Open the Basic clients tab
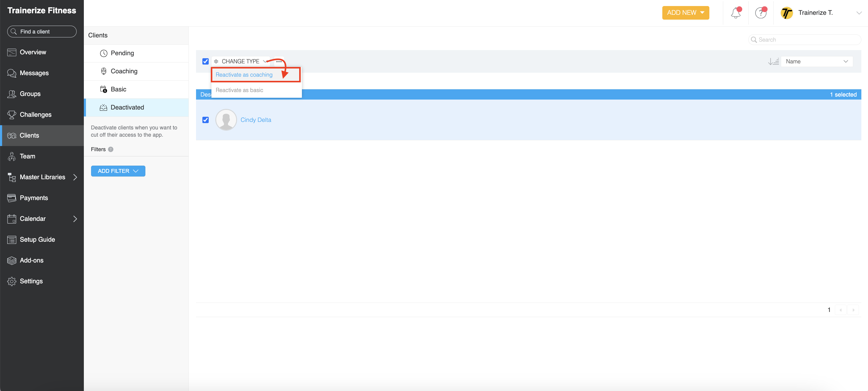Viewport: 868px width, 391px height. click(136, 89)
